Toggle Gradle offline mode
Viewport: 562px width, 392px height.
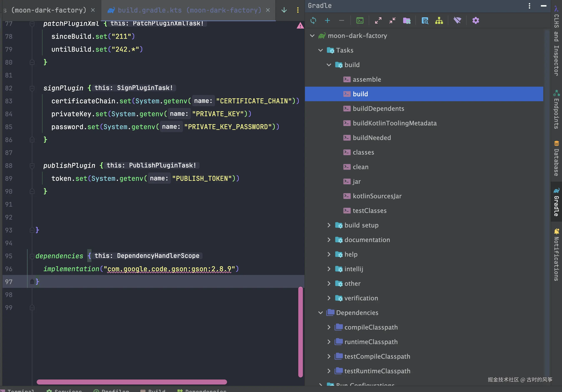[x=457, y=21]
